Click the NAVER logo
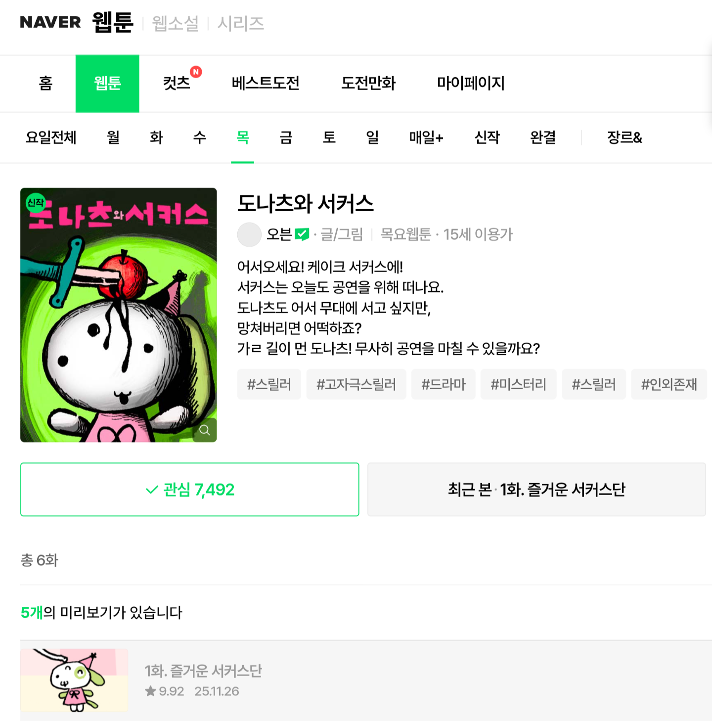Viewport: 712px width, 728px height. pyautogui.click(x=50, y=23)
